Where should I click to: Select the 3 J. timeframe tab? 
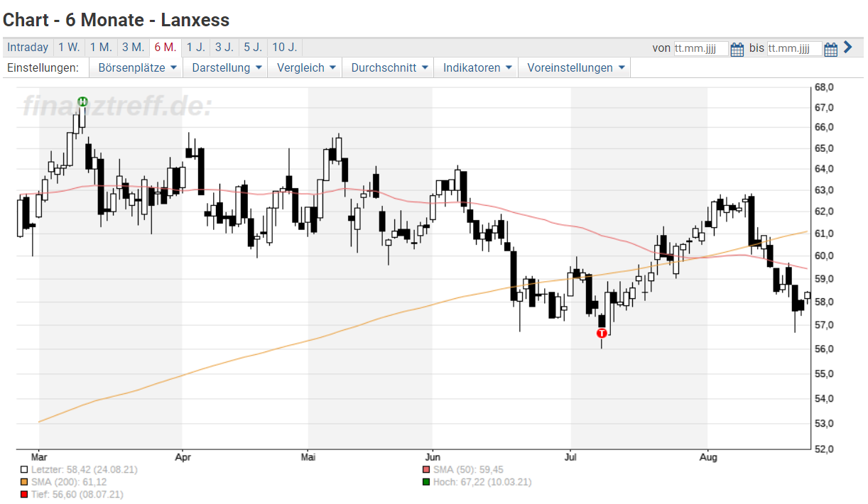tap(224, 48)
